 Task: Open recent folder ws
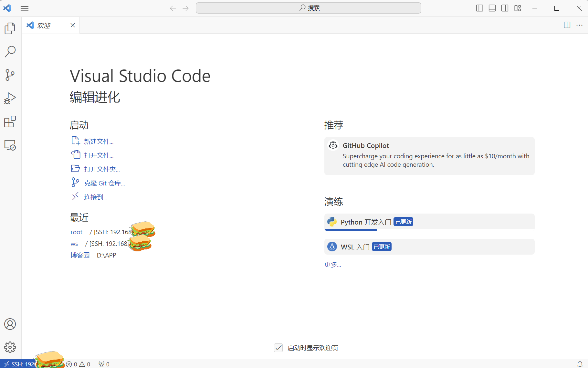(x=74, y=244)
